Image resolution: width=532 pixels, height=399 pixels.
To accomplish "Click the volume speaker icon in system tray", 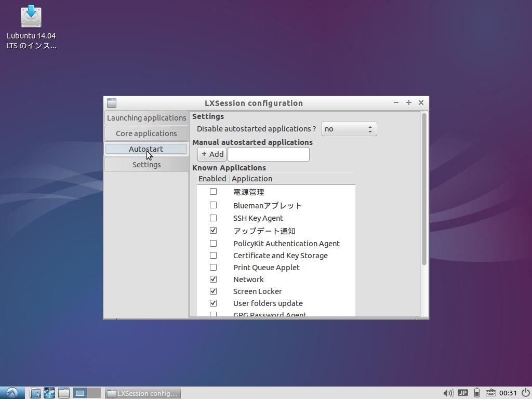I will (448, 393).
